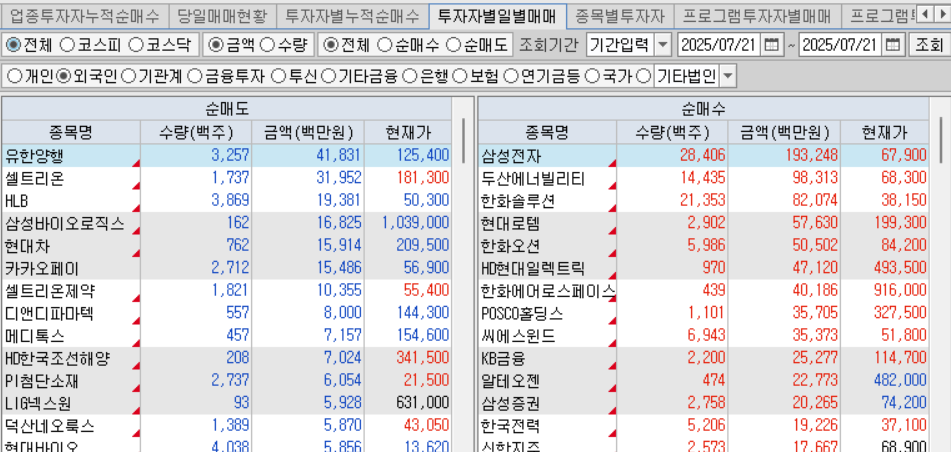
Task: Select 카카오페이 in 순매도 table
Action: tap(226, 268)
